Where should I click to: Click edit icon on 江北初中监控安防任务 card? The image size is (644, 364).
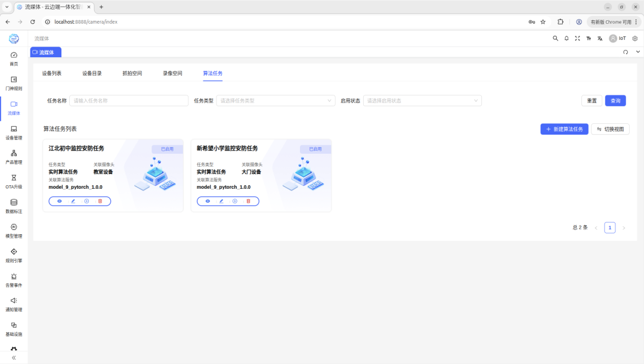(x=73, y=201)
